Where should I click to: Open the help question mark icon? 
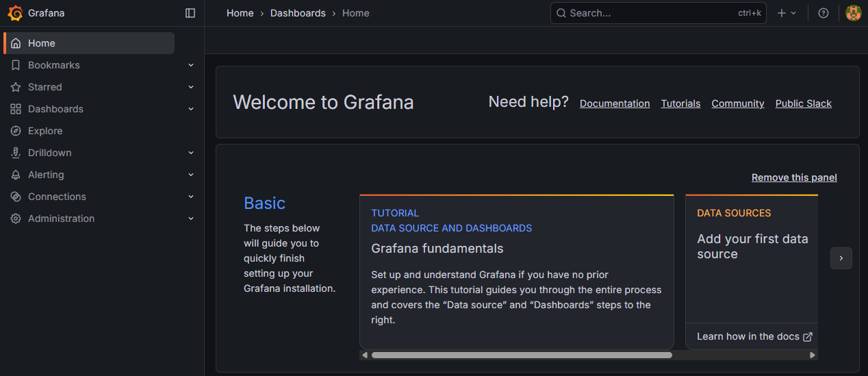click(824, 13)
